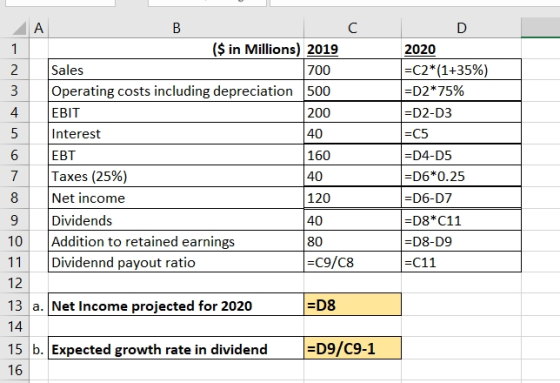Click the 'b.' label cell
The height and width of the screenshot is (383, 560).
click(x=39, y=349)
